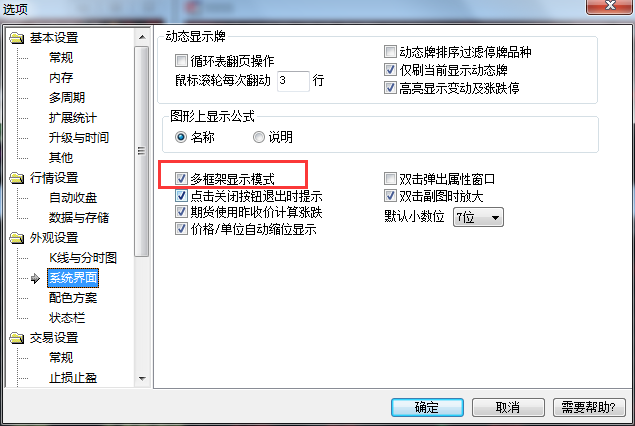The image size is (635, 426).
Task: Toggle the 多框架显示模式 checkbox
Action: coord(181,178)
